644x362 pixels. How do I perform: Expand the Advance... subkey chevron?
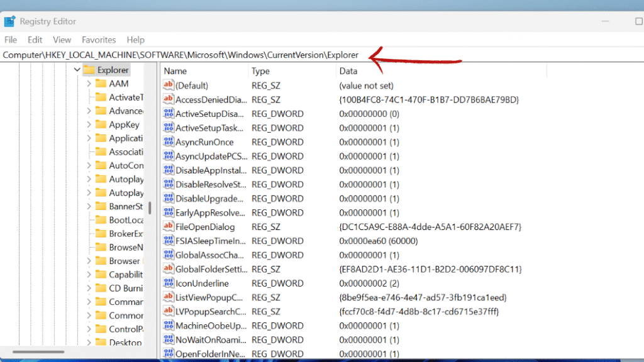tap(89, 111)
